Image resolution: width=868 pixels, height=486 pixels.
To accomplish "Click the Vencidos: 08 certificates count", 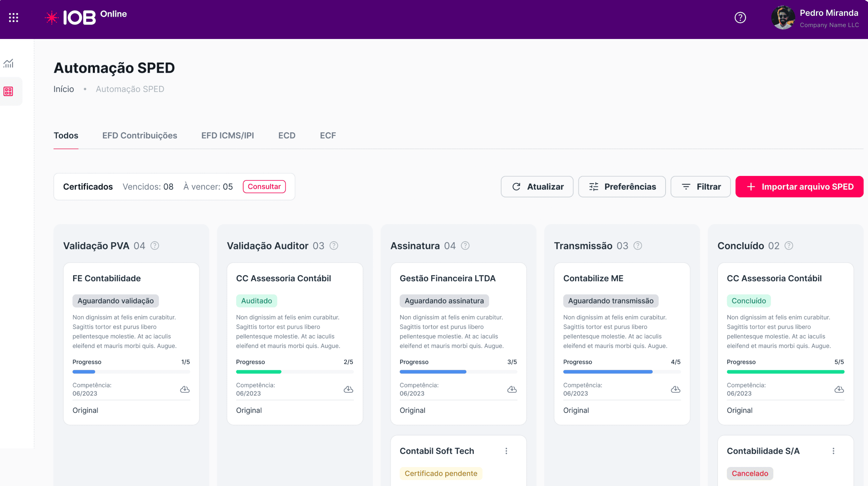I will click(148, 187).
